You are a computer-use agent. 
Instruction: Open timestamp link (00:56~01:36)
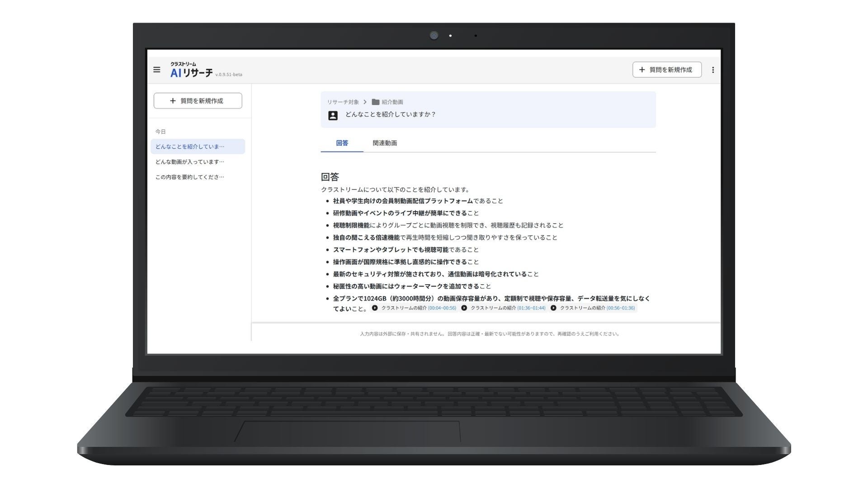tap(621, 308)
